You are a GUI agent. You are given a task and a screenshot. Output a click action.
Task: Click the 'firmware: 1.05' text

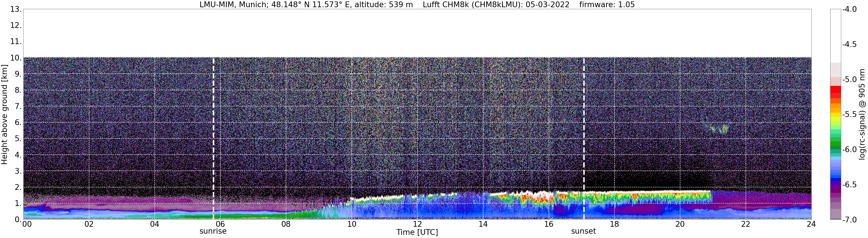coord(607,5)
